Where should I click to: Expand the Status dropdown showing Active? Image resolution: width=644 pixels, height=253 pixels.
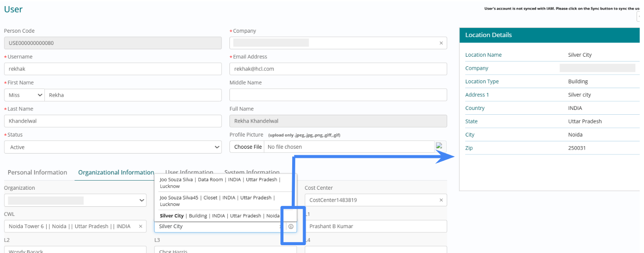[113, 147]
